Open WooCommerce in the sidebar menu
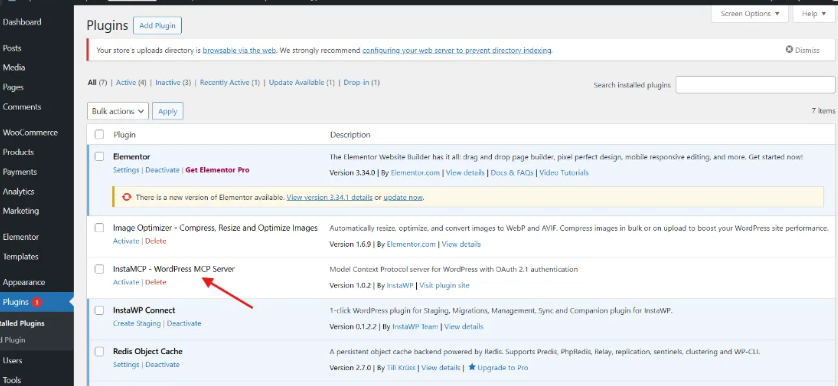Image resolution: width=838 pixels, height=386 pixels. point(30,133)
